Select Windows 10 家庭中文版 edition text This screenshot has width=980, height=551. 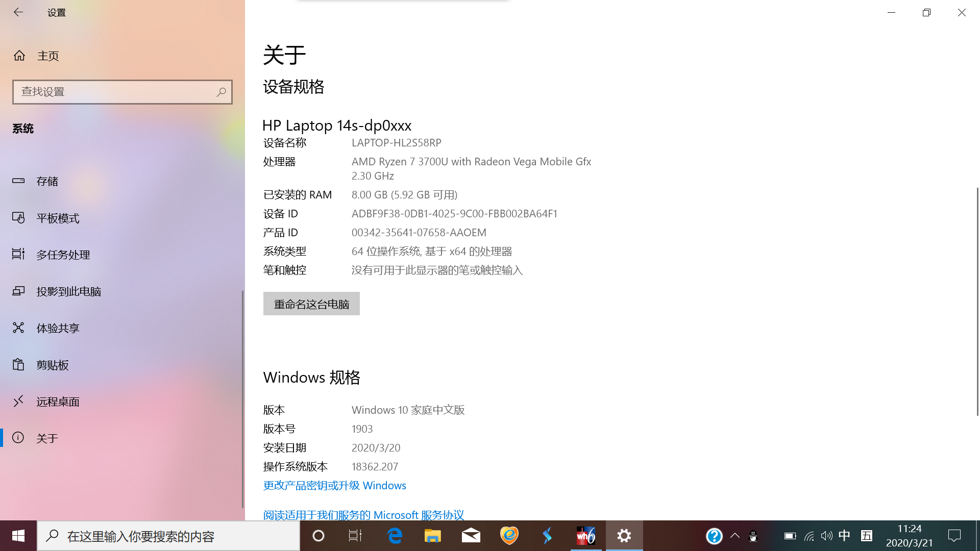(408, 410)
